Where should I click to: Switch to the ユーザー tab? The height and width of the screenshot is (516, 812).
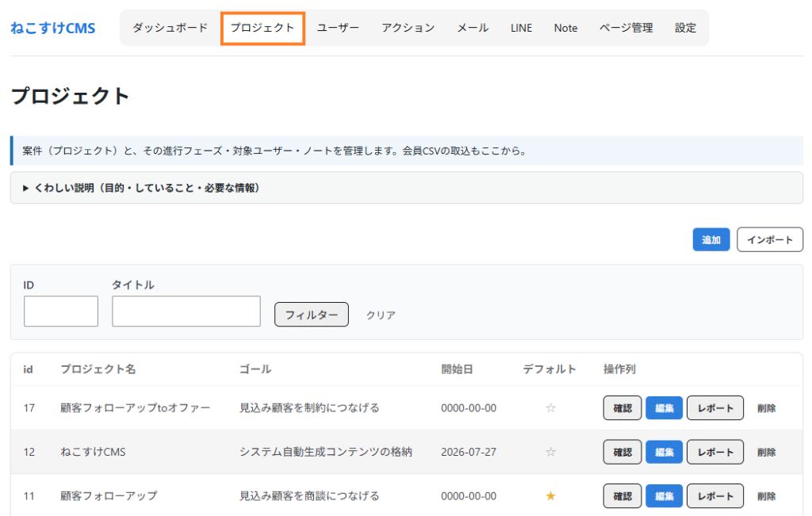338,28
